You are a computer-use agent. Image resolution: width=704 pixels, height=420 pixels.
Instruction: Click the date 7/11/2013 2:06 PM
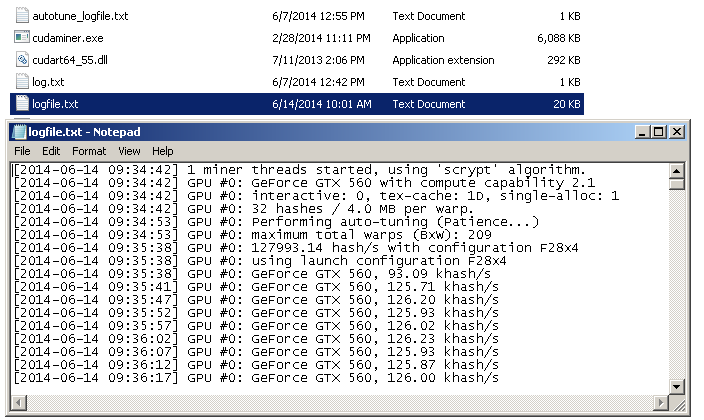(318, 60)
